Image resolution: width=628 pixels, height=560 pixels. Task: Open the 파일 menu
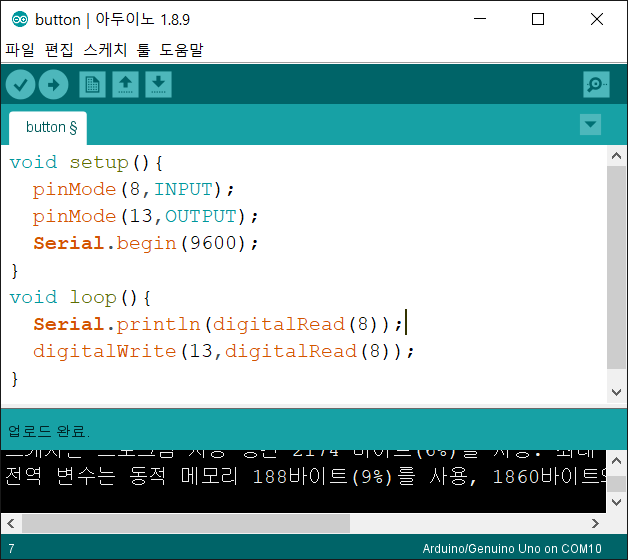[x=20, y=50]
